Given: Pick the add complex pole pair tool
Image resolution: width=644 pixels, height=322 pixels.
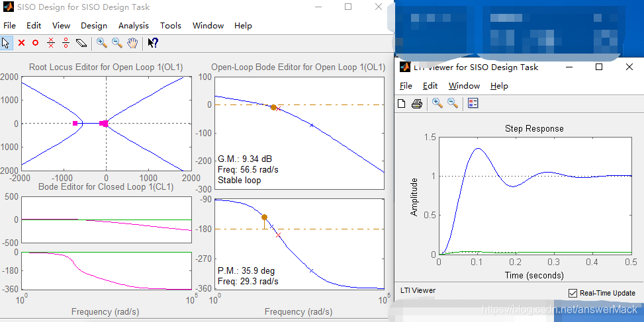Looking at the screenshot, I should click(x=51, y=43).
